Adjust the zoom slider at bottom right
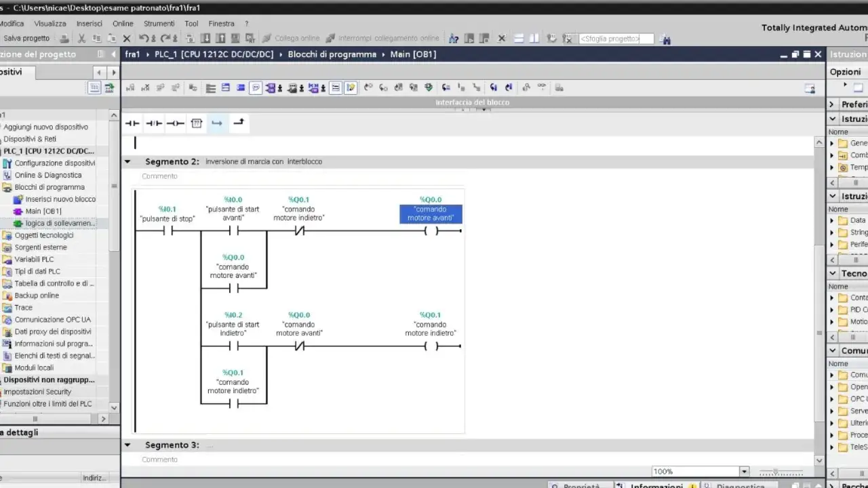The width and height of the screenshot is (868, 488). point(776,472)
